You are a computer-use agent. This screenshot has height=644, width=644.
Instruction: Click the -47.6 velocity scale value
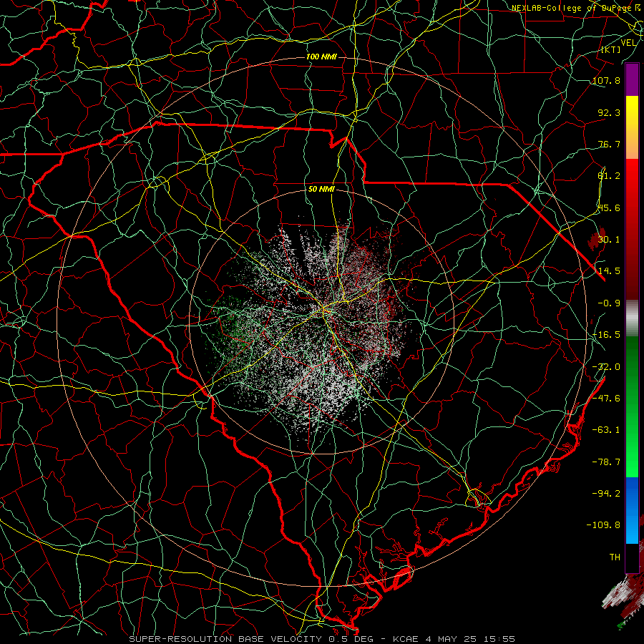click(x=606, y=399)
